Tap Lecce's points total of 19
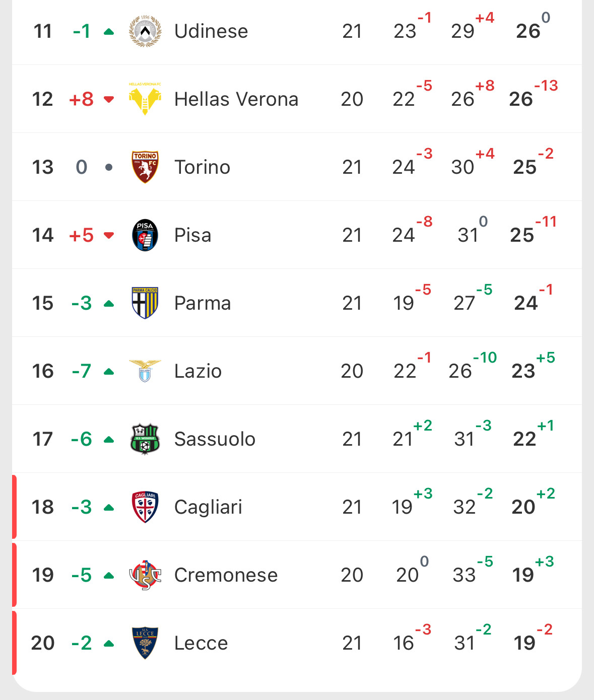 524,643
